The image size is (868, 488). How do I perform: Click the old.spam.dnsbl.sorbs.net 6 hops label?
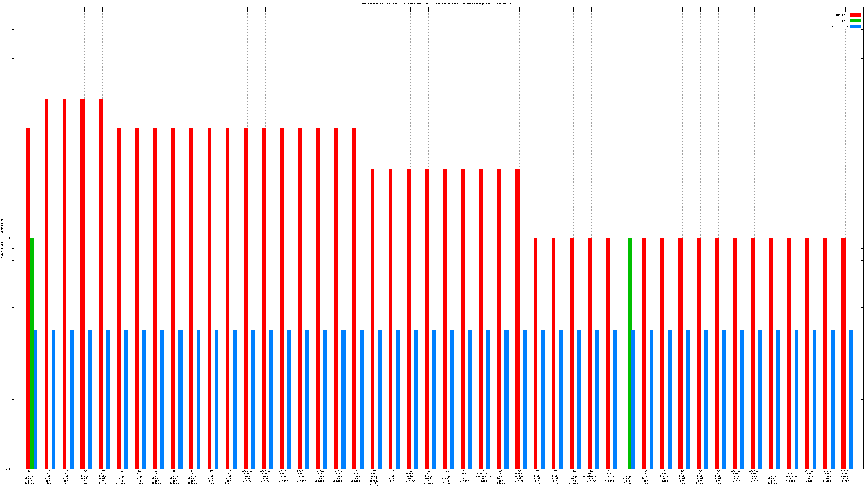click(374, 478)
